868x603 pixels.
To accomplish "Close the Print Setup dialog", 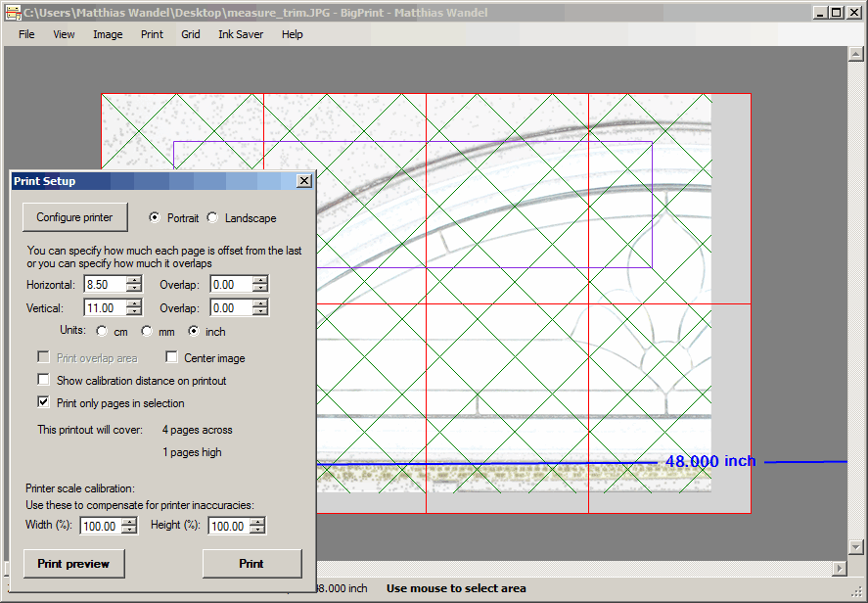I will pyautogui.click(x=303, y=181).
